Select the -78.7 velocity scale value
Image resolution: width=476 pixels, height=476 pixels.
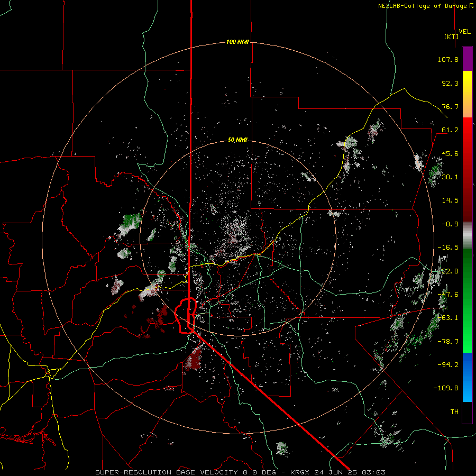point(448,342)
